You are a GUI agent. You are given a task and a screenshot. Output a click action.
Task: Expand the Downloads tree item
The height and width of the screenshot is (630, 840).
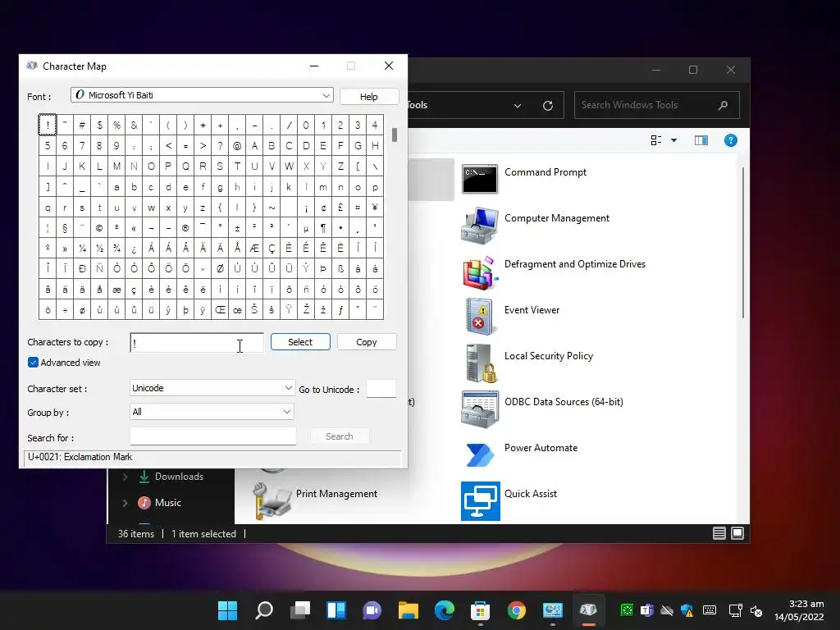125,477
